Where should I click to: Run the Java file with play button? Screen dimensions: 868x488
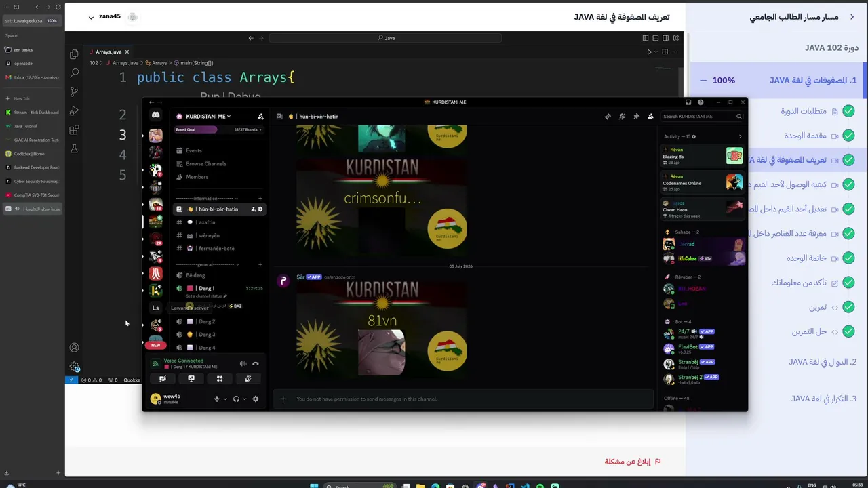[x=649, y=52]
